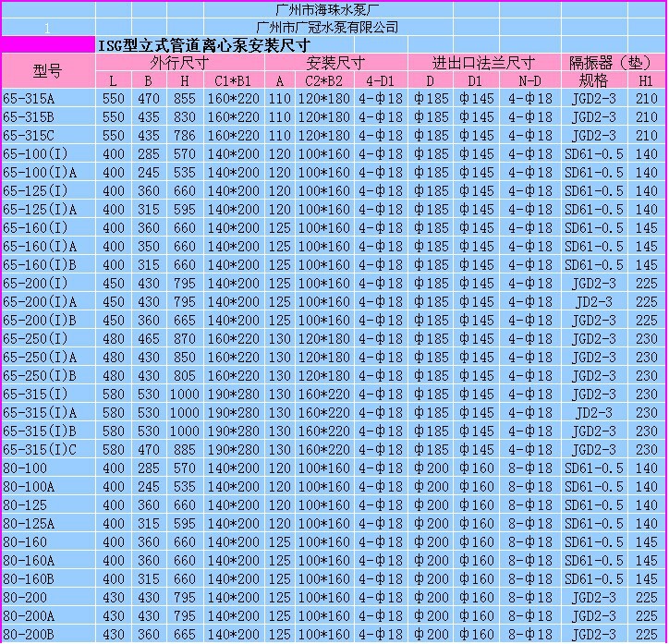669x644 pixels.
Task: Select model cell 65-315(I)B
Action: tap(48, 431)
